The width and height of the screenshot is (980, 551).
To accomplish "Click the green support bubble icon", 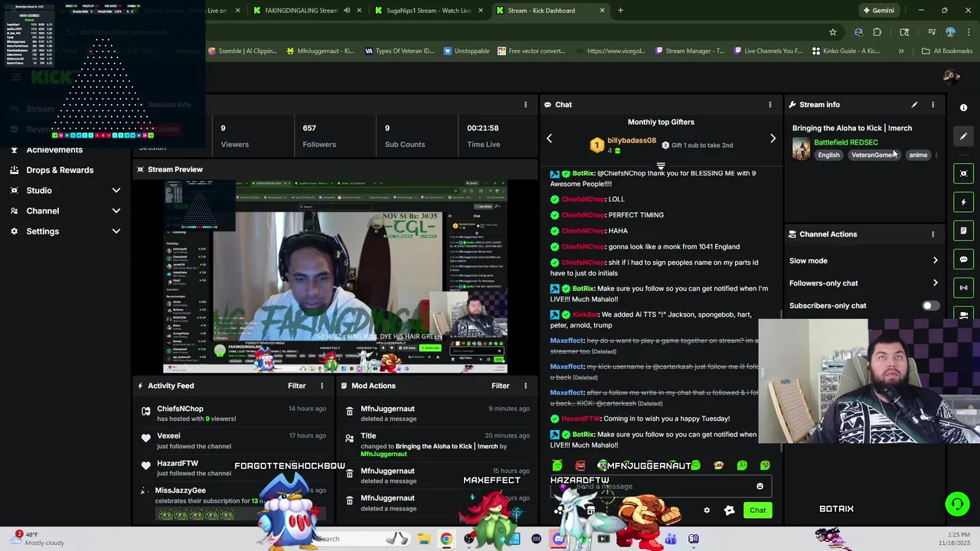I will [x=957, y=504].
